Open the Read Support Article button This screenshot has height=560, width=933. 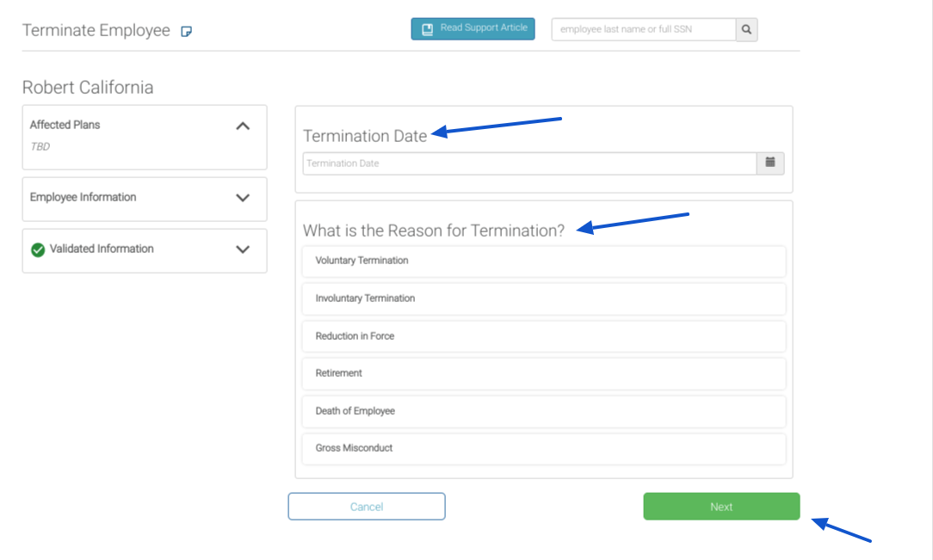(473, 29)
